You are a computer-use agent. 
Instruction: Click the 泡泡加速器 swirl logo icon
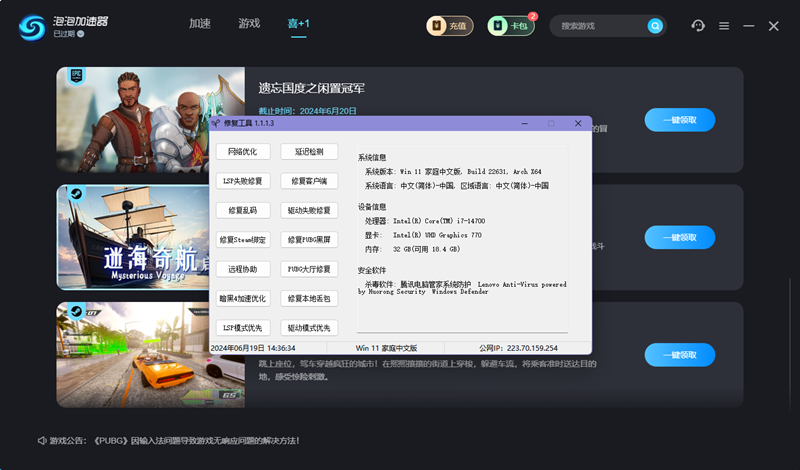tap(31, 26)
